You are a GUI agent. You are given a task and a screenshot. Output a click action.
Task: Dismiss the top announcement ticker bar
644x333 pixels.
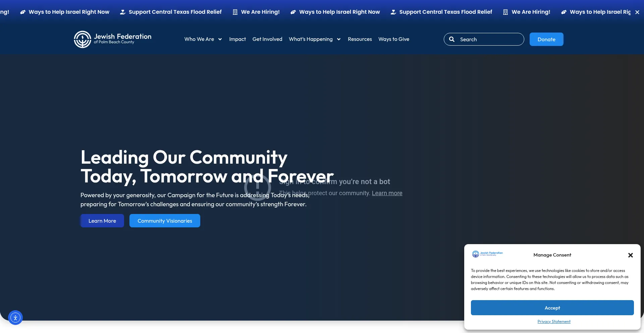coord(637,12)
